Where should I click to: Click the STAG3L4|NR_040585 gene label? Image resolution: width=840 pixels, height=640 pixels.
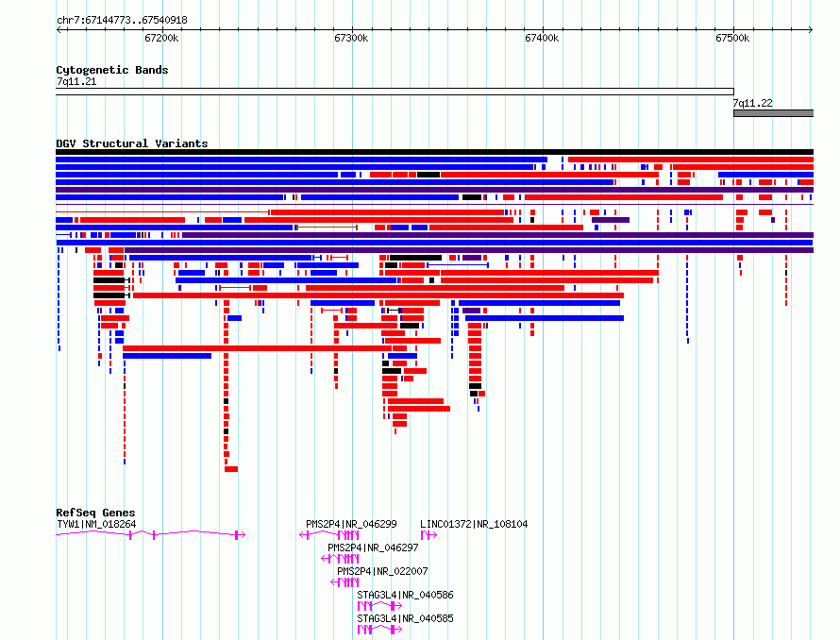(x=405, y=618)
